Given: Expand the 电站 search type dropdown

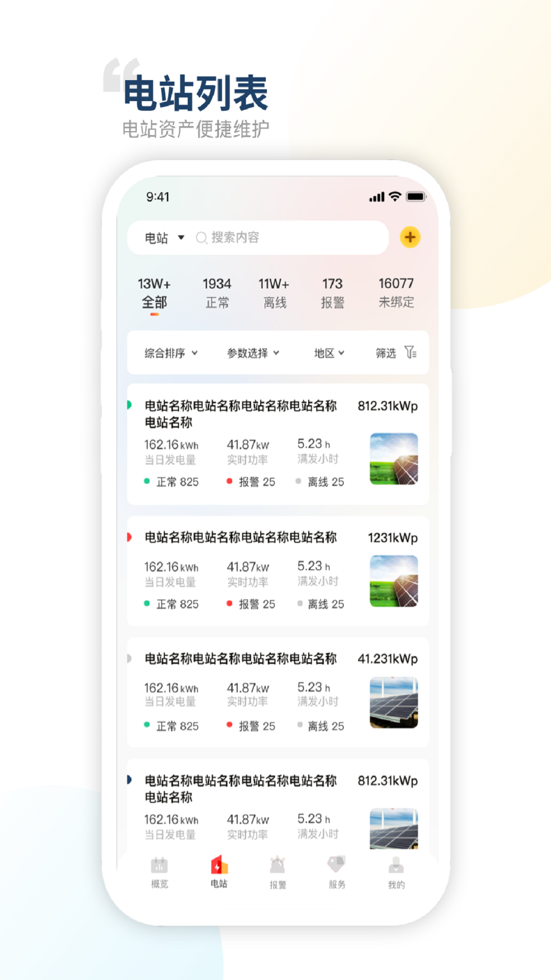Looking at the screenshot, I should click(x=164, y=238).
